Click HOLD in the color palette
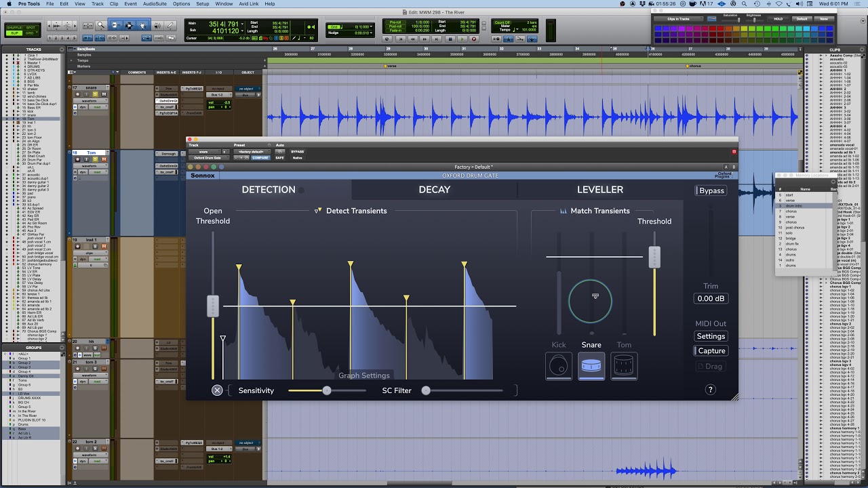 [x=778, y=19]
